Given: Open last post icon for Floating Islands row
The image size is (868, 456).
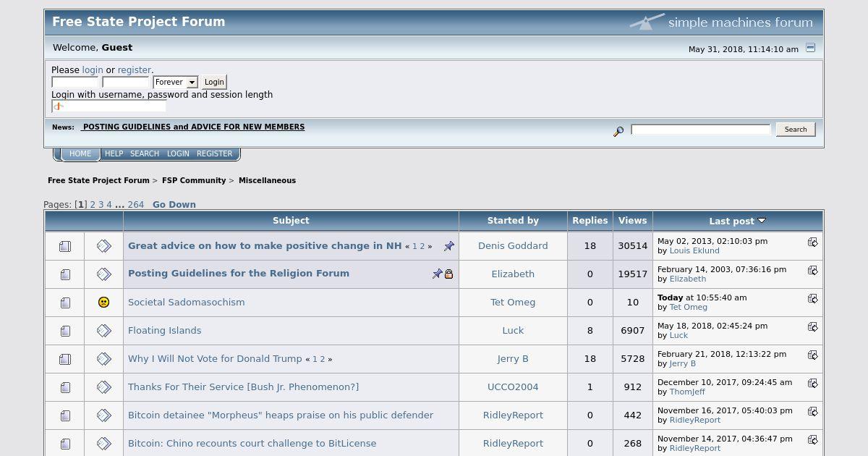Looking at the screenshot, I should point(812,327).
